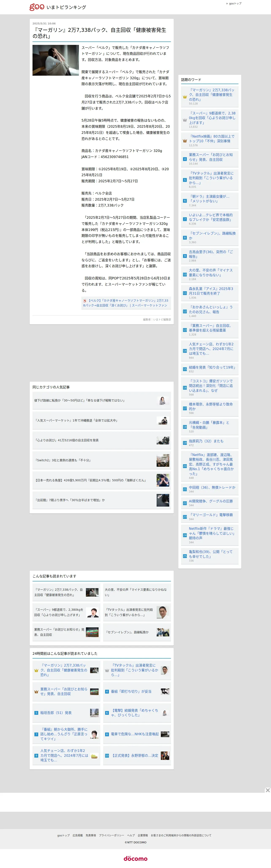Click rank badge 5 beside 「TVタックル」出演者発言 in 話題のワード
271x868 pixels.
(185, 180)
